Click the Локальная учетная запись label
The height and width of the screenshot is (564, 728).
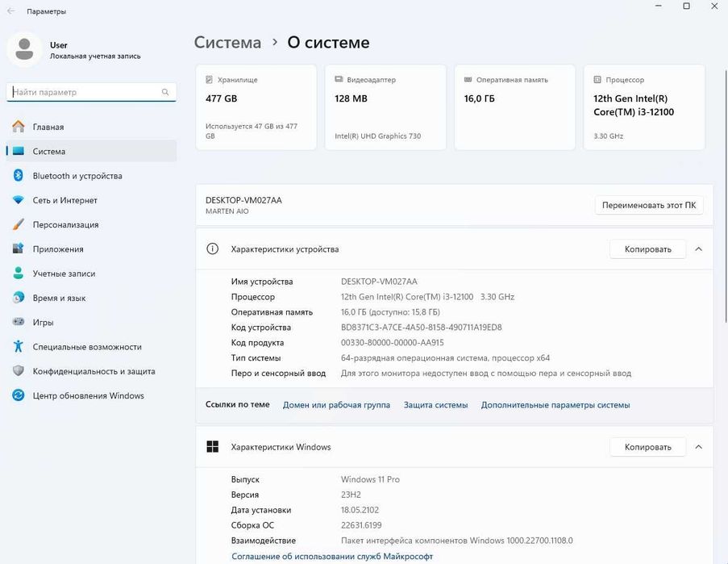[95, 56]
